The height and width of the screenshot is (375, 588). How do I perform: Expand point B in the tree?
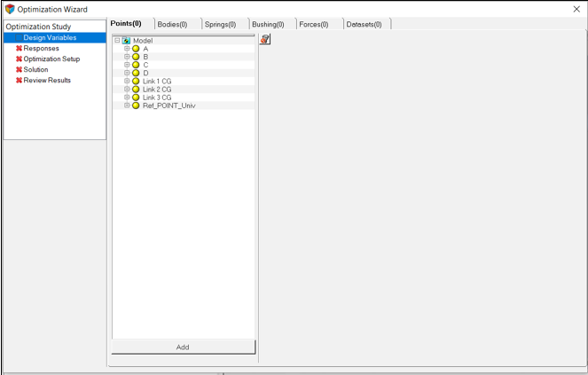(x=127, y=57)
